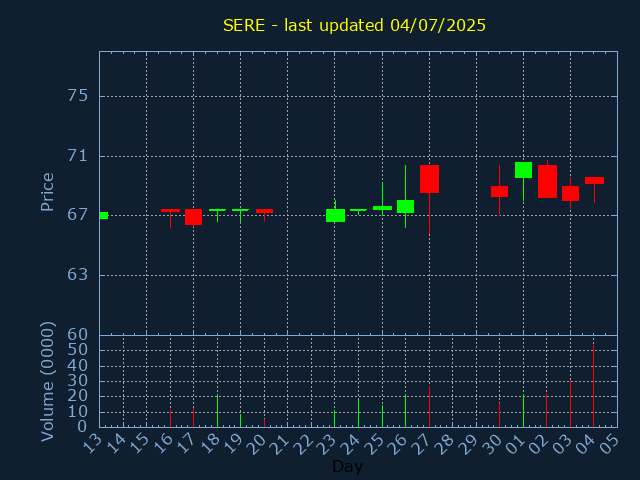Click the Day axis label
This screenshot has width=640, height=480.
point(347,466)
